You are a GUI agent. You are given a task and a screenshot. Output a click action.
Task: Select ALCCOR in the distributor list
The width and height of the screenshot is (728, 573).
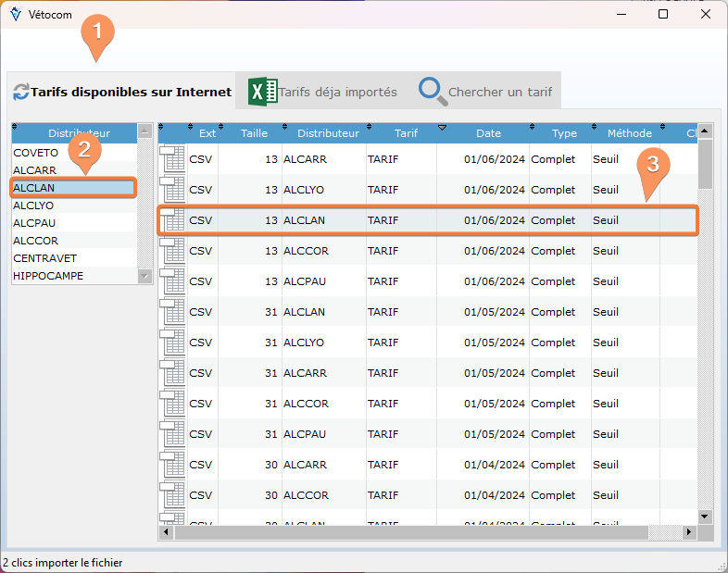(74, 241)
